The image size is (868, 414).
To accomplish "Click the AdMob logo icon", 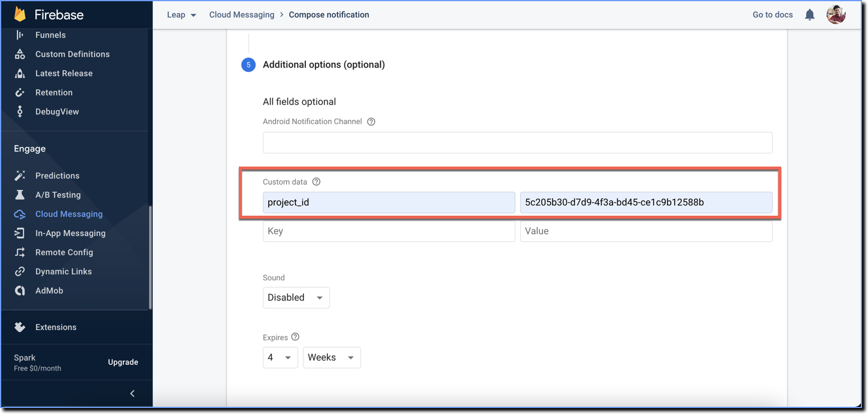I will pyautogui.click(x=20, y=291).
